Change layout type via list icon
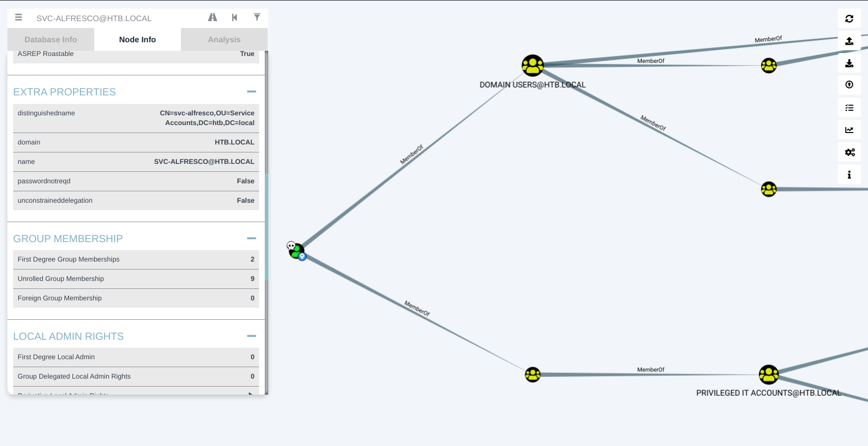This screenshot has width=868, height=446. [x=849, y=107]
